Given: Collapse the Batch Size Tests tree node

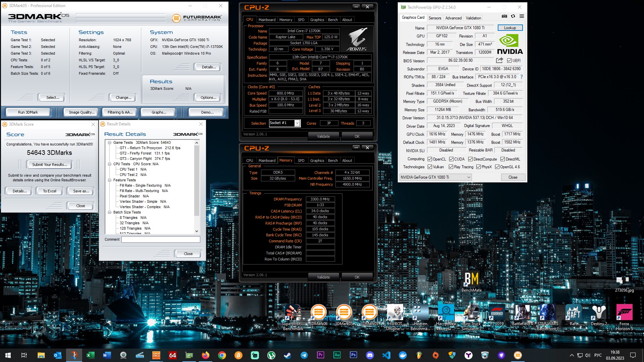Looking at the screenshot, I should click(x=110, y=212).
